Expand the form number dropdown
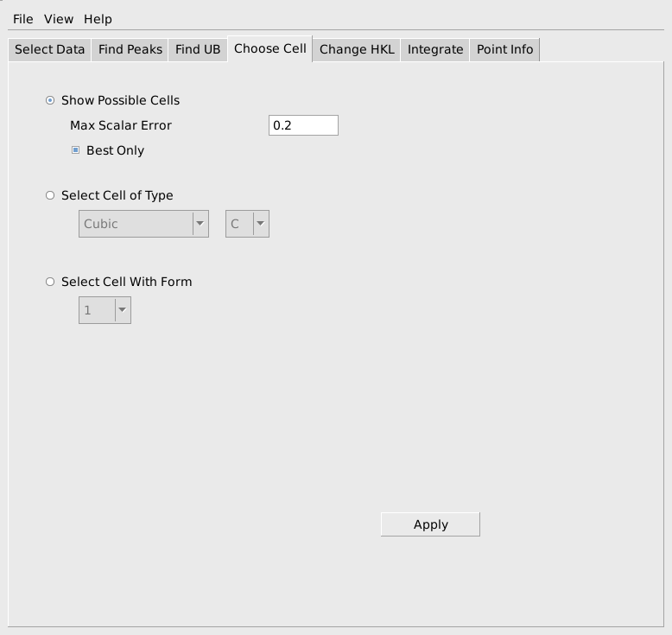 [105, 310]
